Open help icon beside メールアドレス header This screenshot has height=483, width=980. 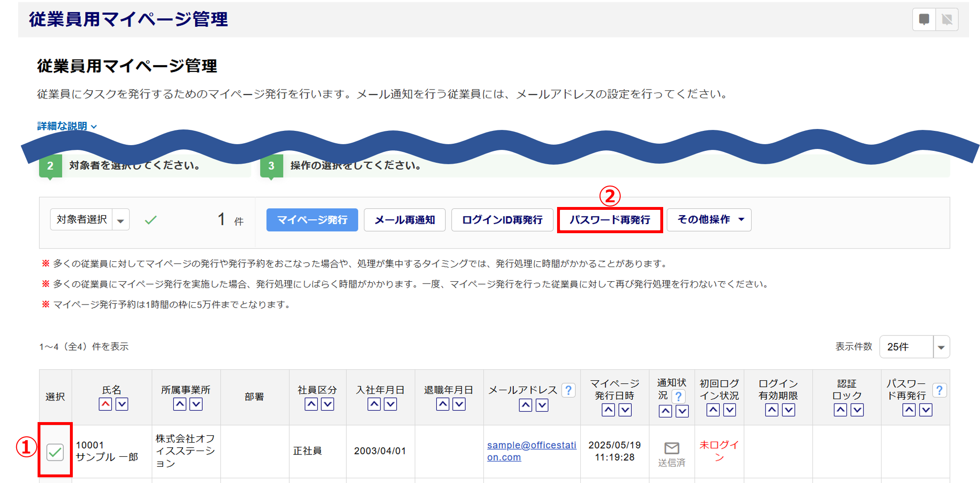pos(568,390)
